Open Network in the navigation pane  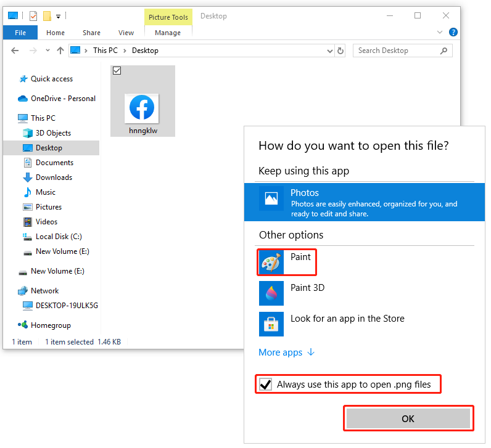(x=44, y=291)
